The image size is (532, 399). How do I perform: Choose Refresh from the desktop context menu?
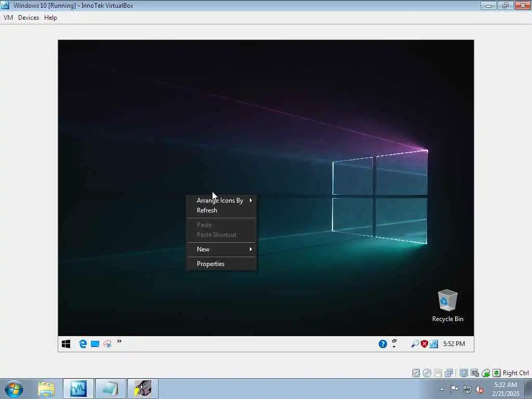point(221,210)
